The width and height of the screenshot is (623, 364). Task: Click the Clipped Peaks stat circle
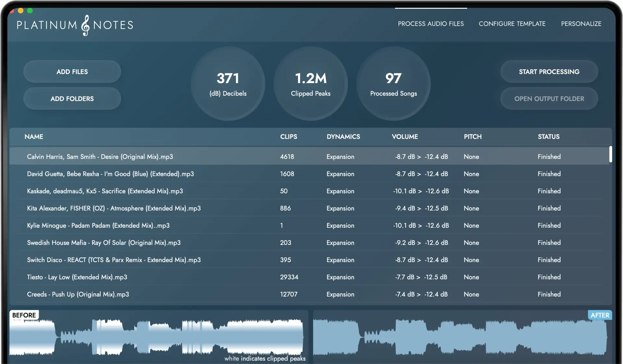311,84
